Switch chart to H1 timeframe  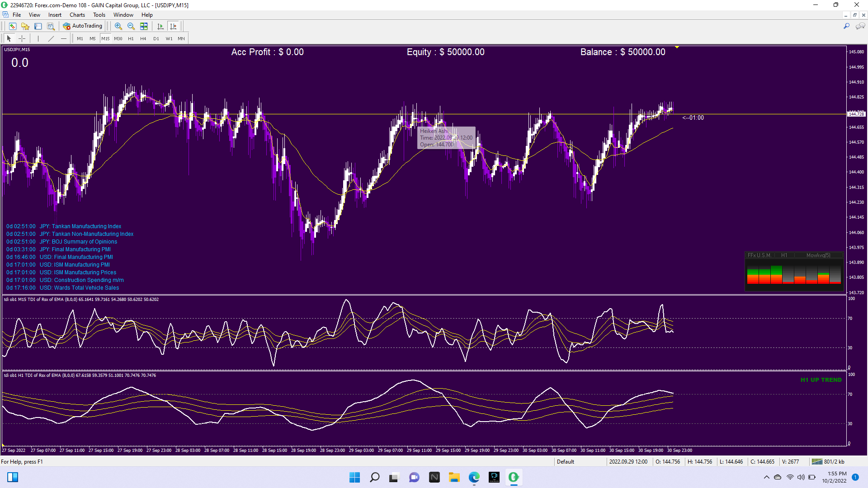pyautogui.click(x=131, y=38)
